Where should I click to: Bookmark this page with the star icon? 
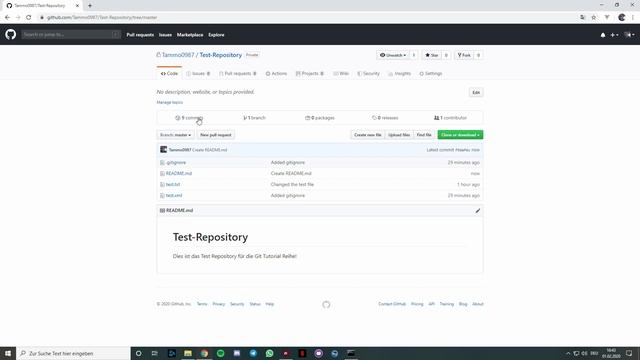click(594, 18)
